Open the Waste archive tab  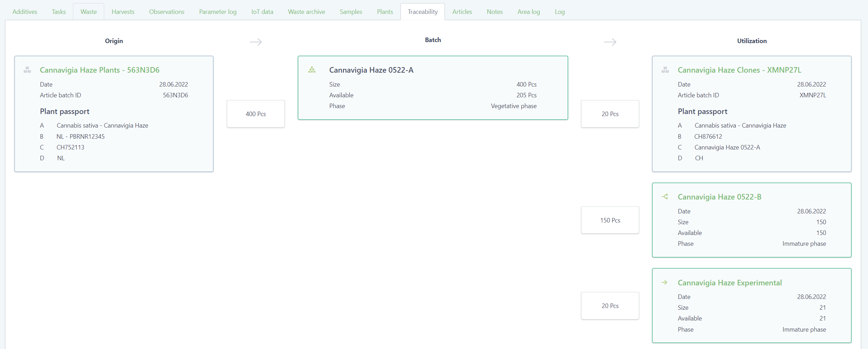click(306, 12)
